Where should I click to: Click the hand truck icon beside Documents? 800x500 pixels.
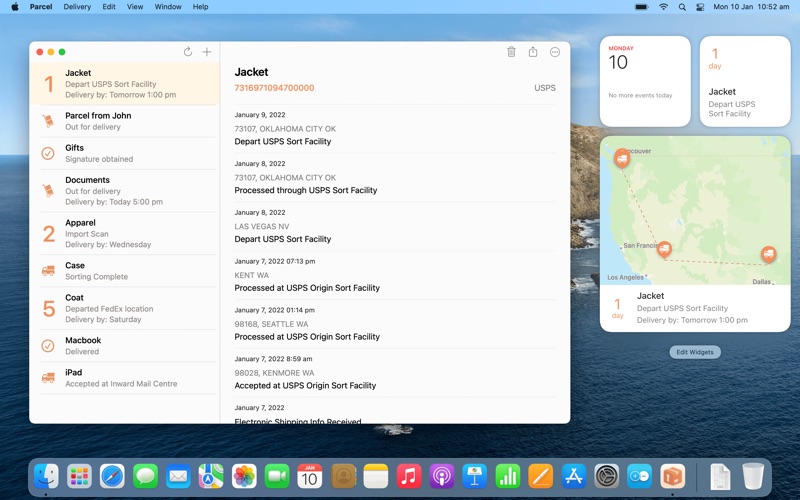[x=48, y=191]
